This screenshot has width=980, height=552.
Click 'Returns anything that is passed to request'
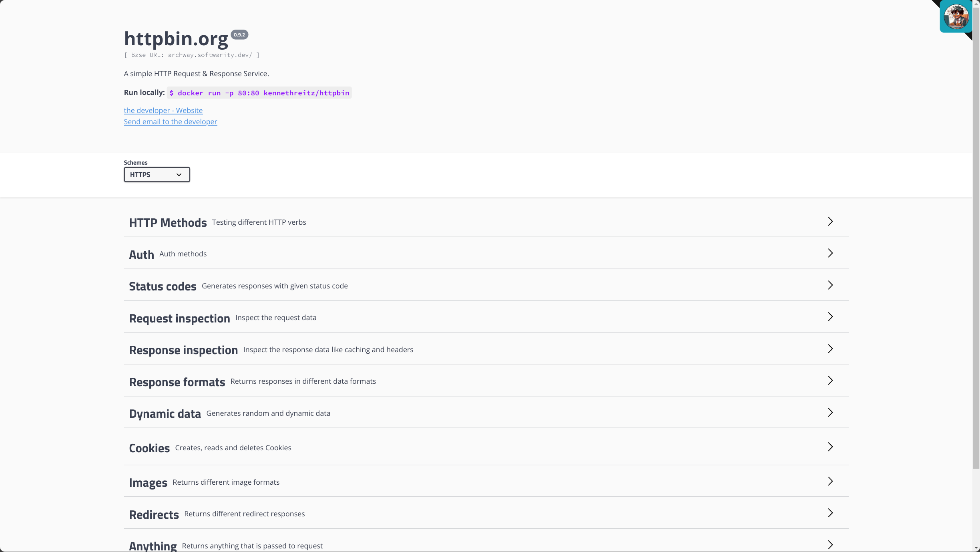pyautogui.click(x=252, y=546)
